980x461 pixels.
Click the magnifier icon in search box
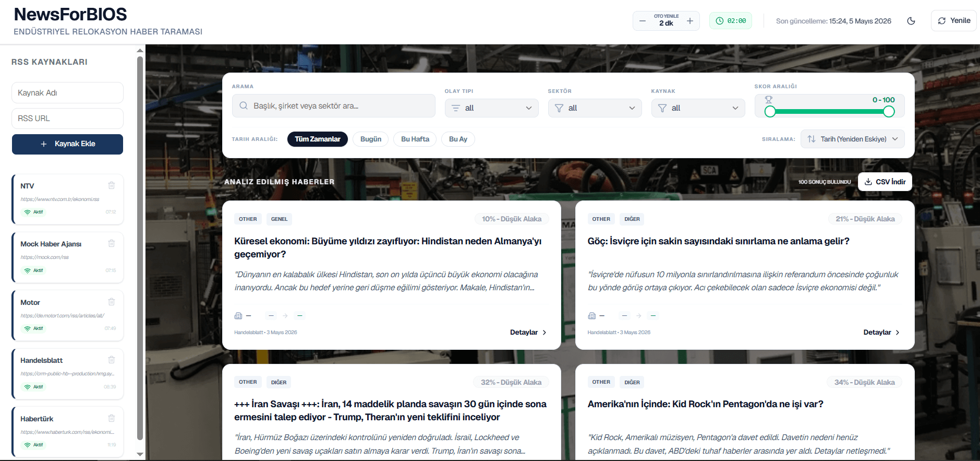(x=244, y=105)
